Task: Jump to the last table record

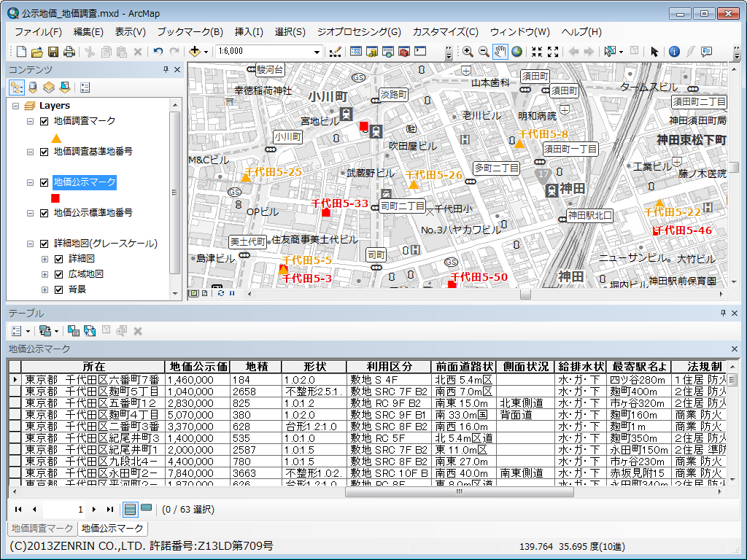Action: tap(110, 509)
